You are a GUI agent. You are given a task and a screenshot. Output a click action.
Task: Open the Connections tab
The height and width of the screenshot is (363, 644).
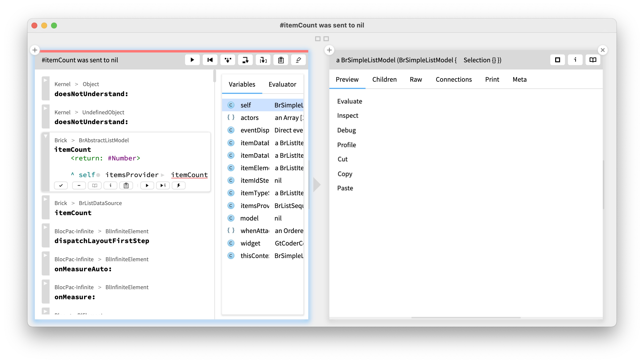pyautogui.click(x=454, y=79)
